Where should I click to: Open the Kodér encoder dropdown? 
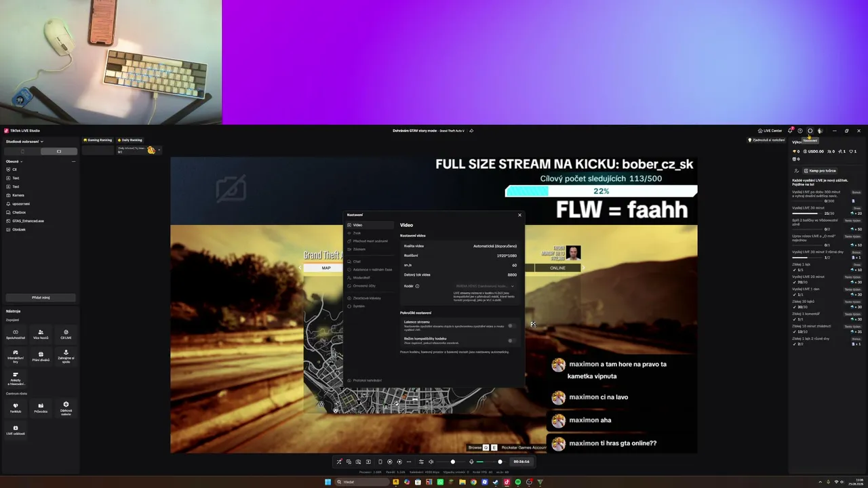click(485, 286)
